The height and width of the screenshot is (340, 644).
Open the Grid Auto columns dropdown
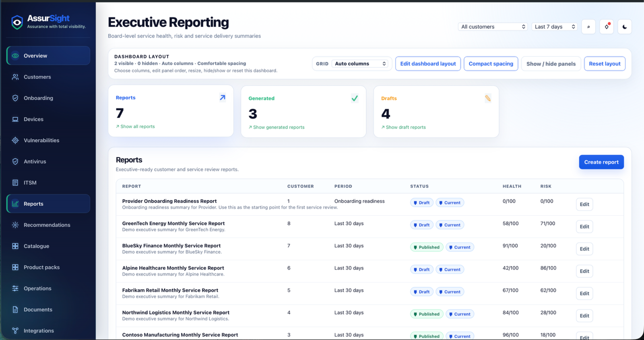(360, 64)
